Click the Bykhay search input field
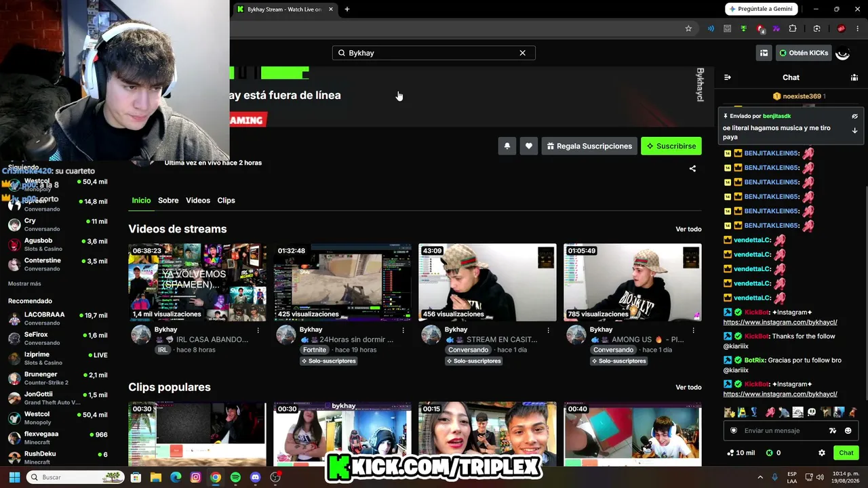Image resolution: width=868 pixels, height=488 pixels. tap(433, 53)
